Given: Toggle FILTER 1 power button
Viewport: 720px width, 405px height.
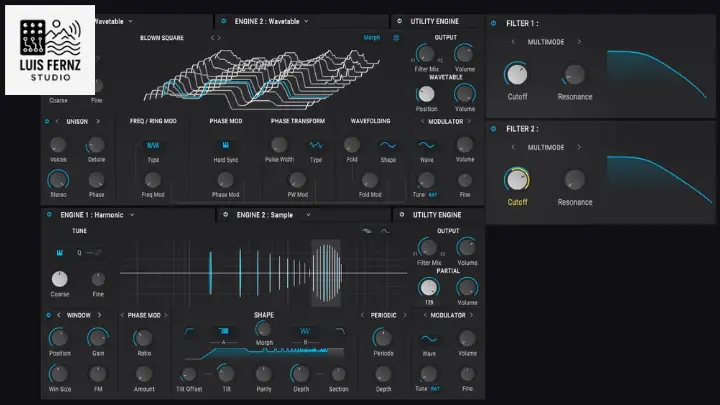Looking at the screenshot, I should coord(494,23).
